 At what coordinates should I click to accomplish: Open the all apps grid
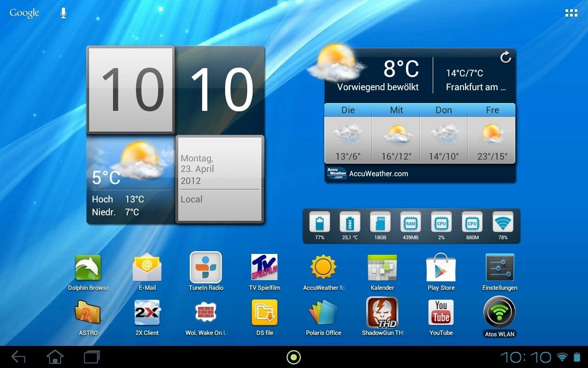(x=571, y=13)
